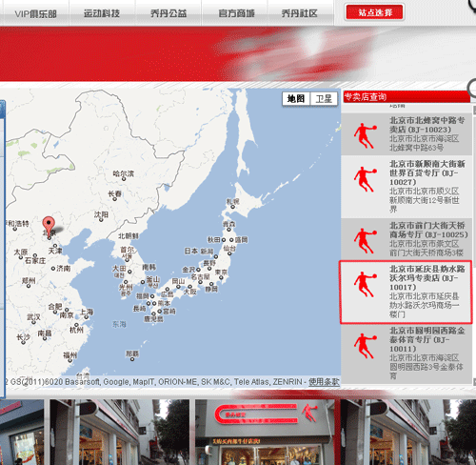Click logo icon for 延庆县妫水路沃尔玛专卖店
The width and height of the screenshot is (476, 465).
point(365,284)
